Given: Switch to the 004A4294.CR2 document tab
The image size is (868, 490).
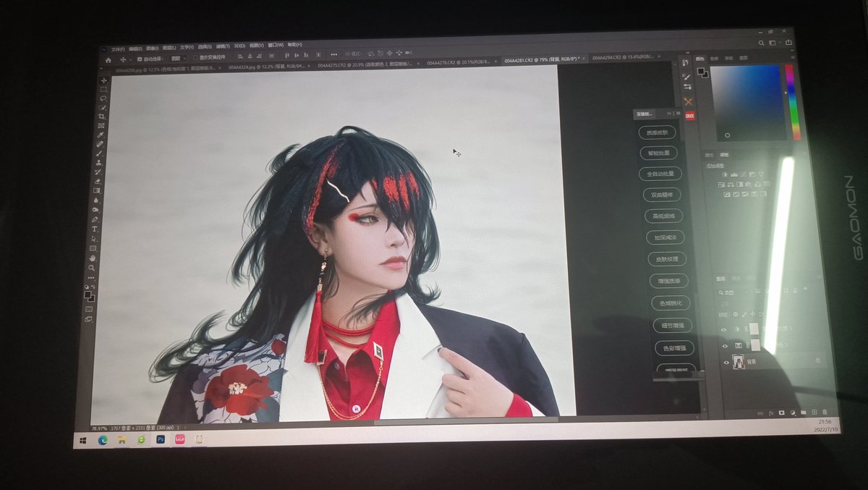Looking at the screenshot, I should [628, 57].
